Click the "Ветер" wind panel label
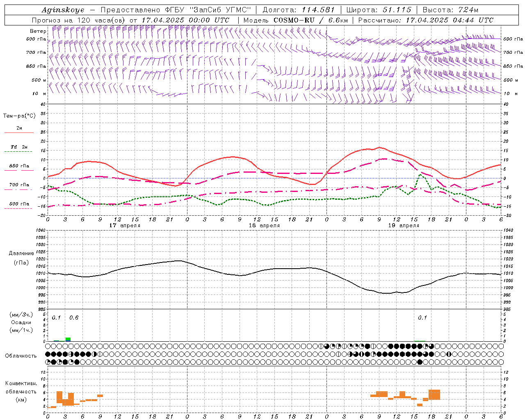Screen dimensions: 525x420 pos(38,31)
